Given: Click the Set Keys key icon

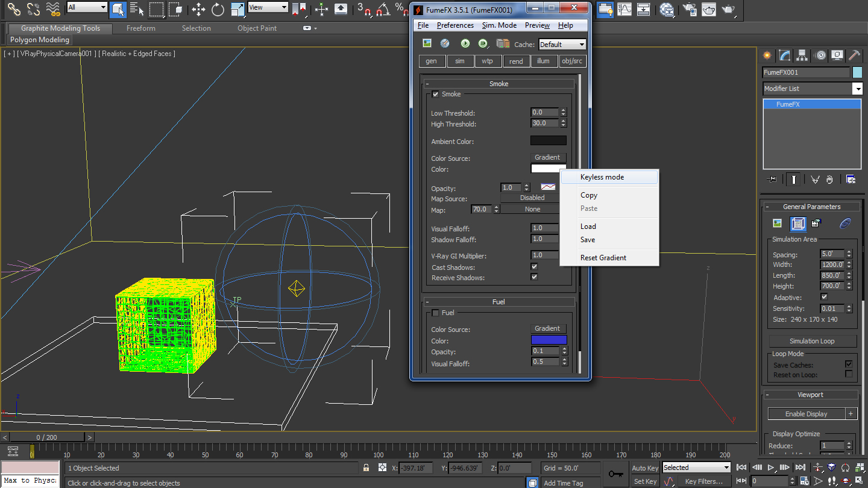Looking at the screenshot, I should (615, 474).
